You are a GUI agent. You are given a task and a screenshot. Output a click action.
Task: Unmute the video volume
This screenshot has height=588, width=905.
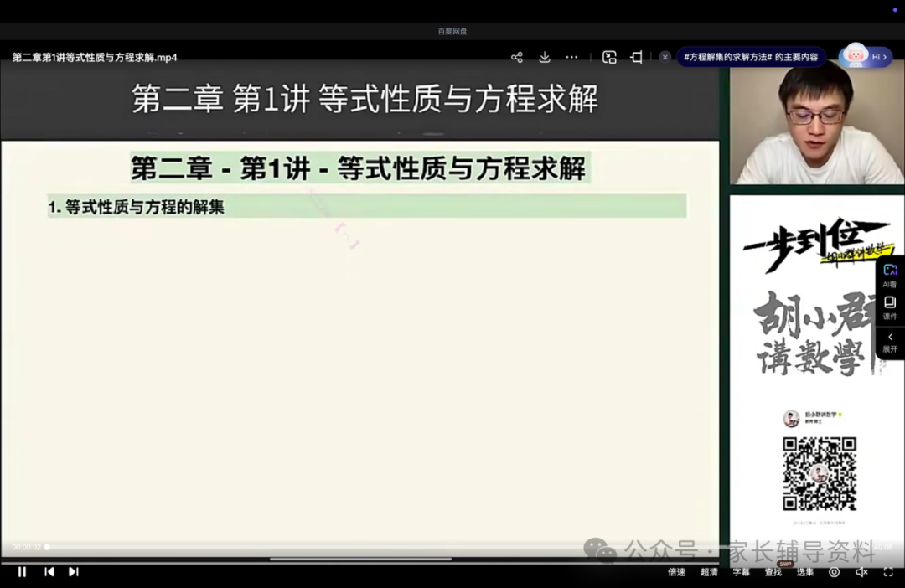click(861, 572)
